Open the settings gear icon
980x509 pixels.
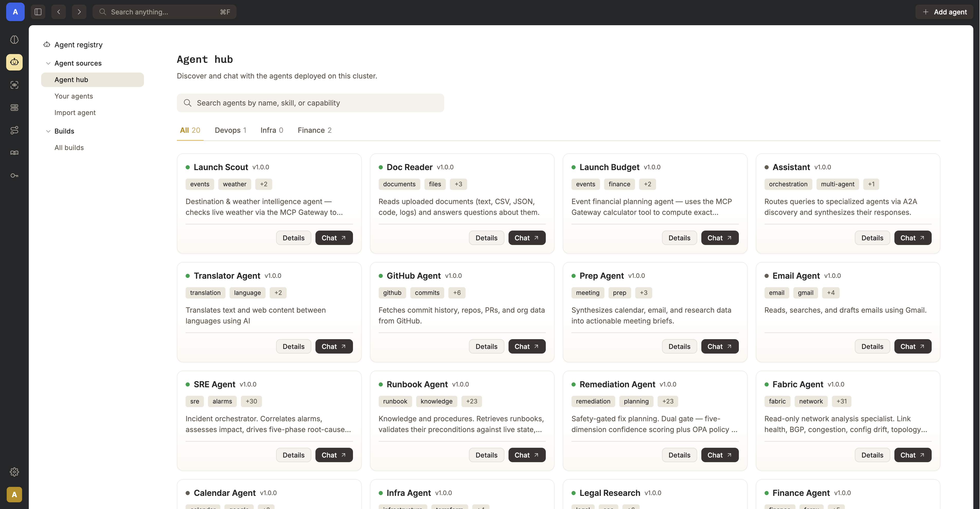click(x=14, y=472)
